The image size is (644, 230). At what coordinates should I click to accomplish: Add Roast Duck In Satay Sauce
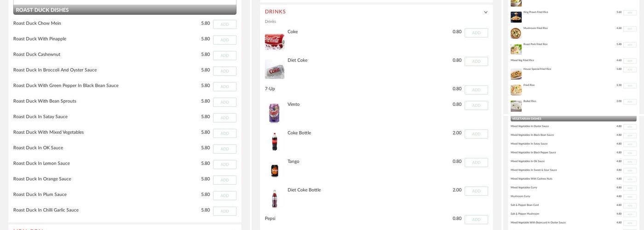pos(224,118)
